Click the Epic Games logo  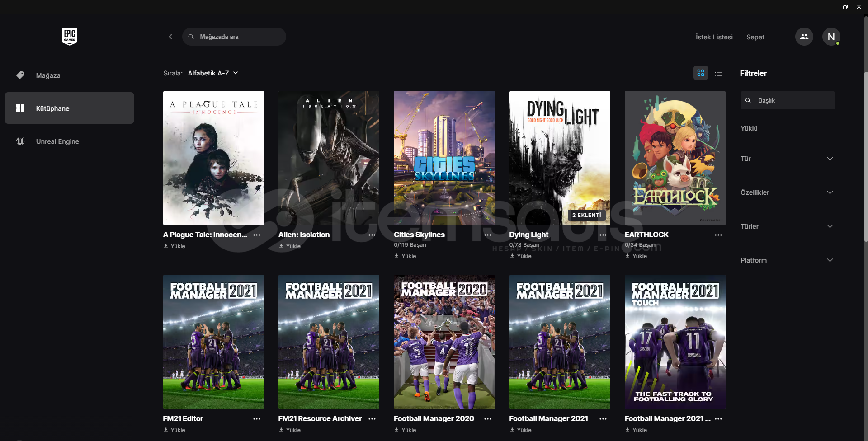click(69, 36)
